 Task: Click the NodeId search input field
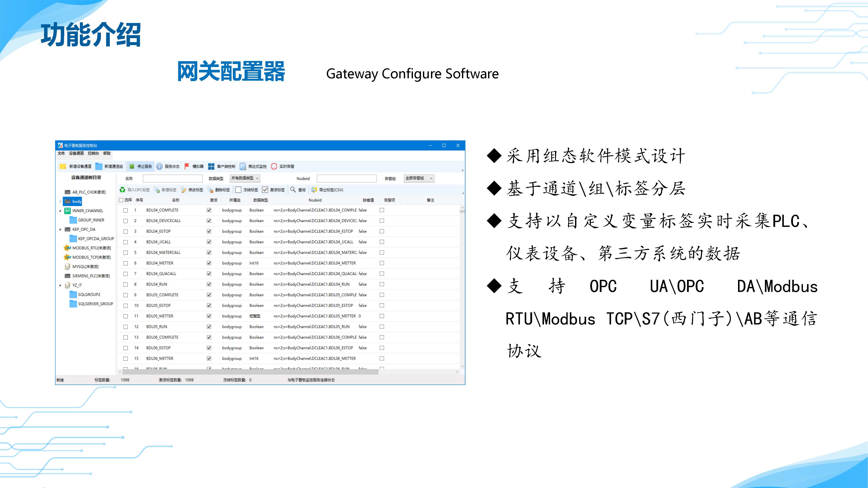pos(346,178)
